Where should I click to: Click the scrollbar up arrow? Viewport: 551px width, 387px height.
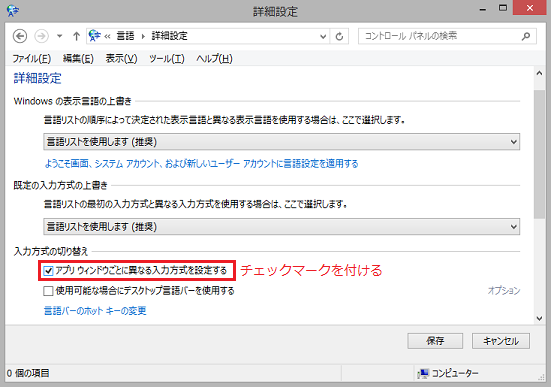[539, 73]
